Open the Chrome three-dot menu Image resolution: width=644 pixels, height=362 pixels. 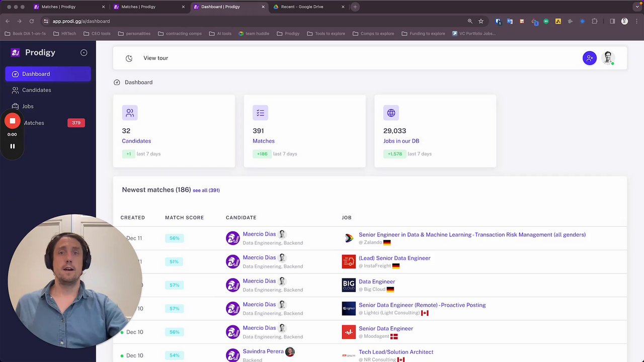tap(636, 21)
